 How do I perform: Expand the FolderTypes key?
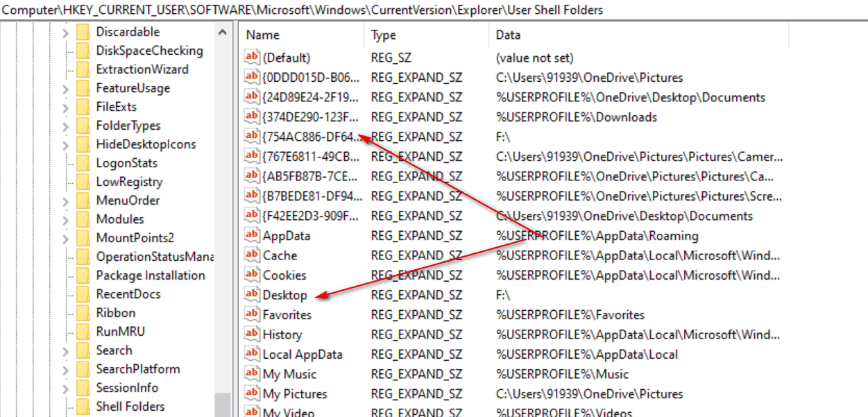[x=65, y=126]
